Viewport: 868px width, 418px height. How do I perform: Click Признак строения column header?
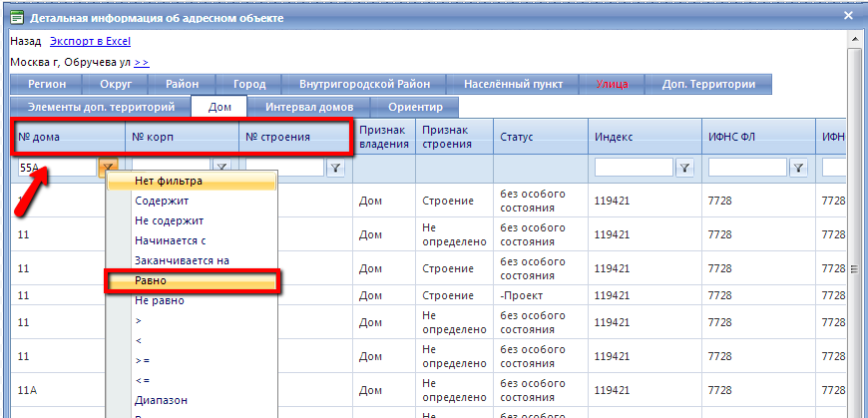point(455,137)
